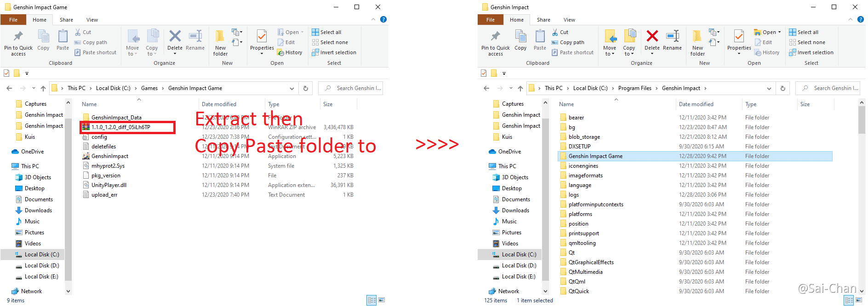Refresh right Genshin Impact folder view

783,88
